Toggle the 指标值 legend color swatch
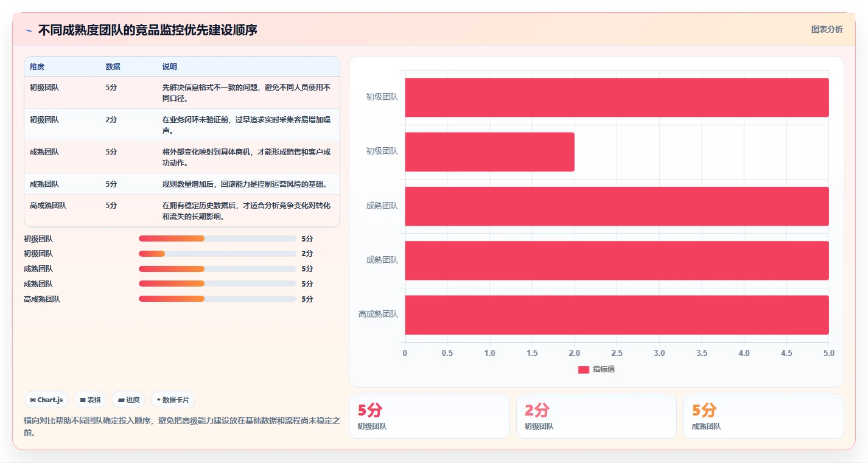Screen dimensions: 868x463 [x=583, y=369]
